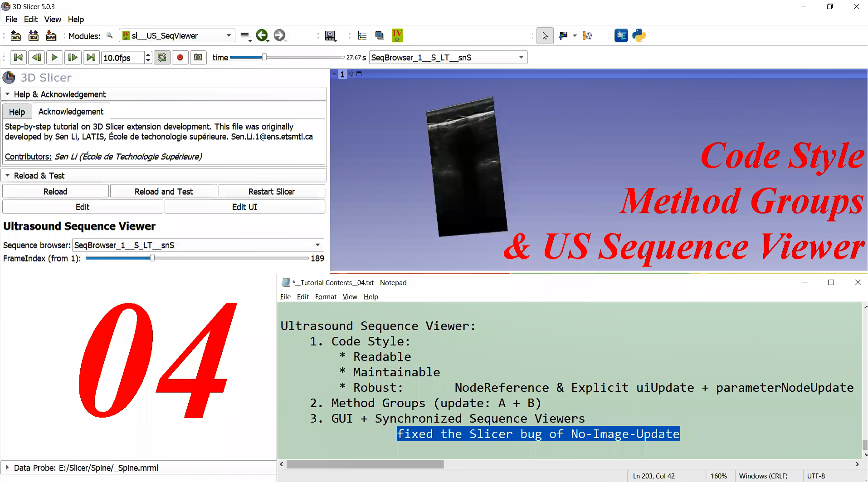Click the Volume Rendering cube icon
This screenshot has width=868, height=483.
coord(380,35)
